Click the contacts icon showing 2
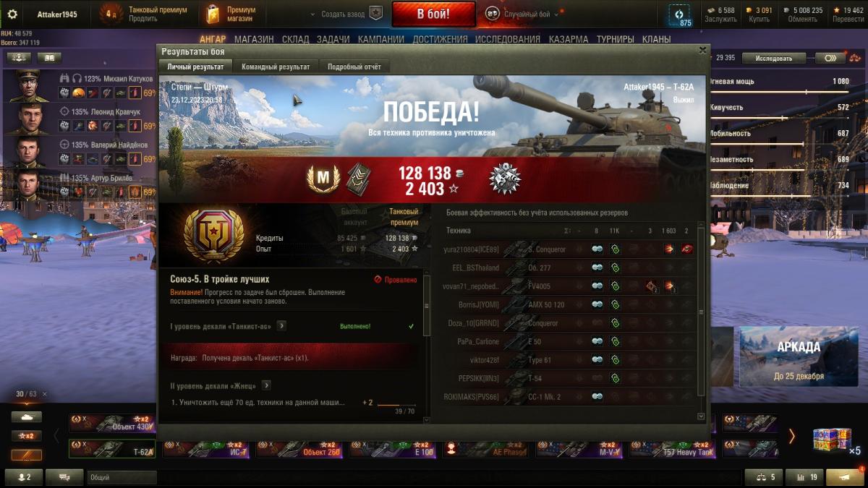The image size is (868, 488). click(x=23, y=477)
